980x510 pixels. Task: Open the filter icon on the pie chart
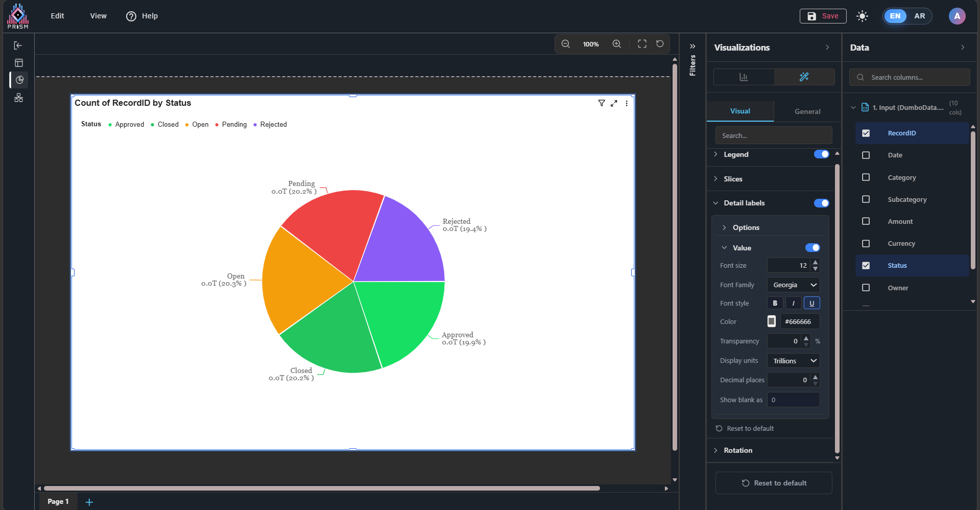click(x=602, y=103)
